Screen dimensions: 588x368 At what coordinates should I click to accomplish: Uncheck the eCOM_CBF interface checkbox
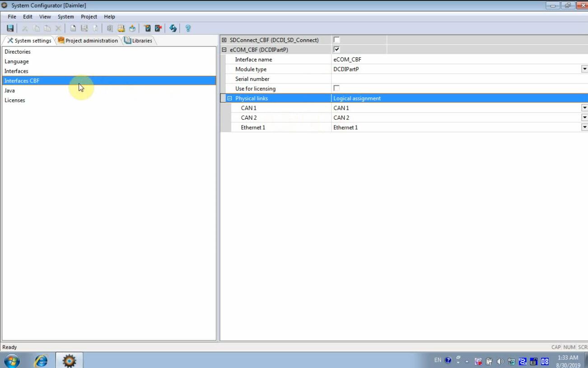coord(336,49)
